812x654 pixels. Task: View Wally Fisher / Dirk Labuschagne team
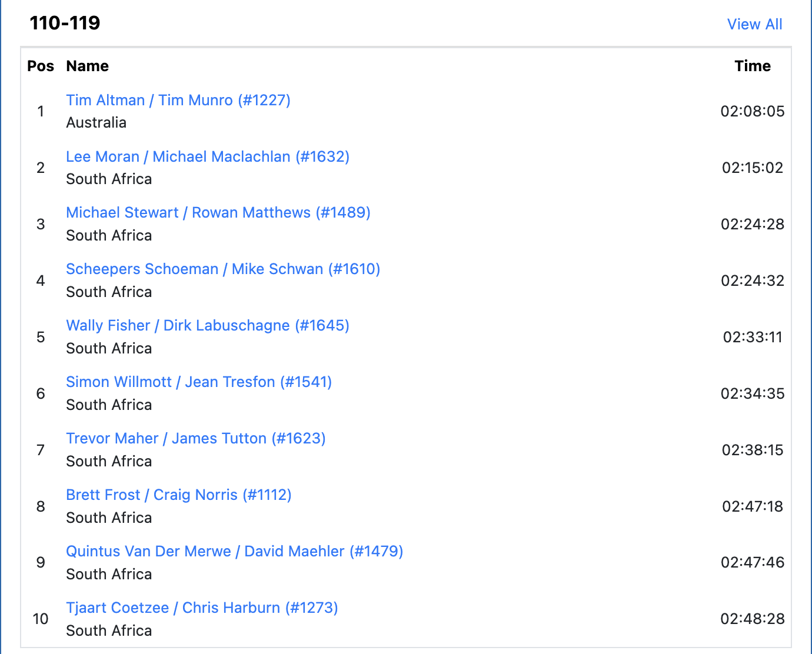pos(208,325)
